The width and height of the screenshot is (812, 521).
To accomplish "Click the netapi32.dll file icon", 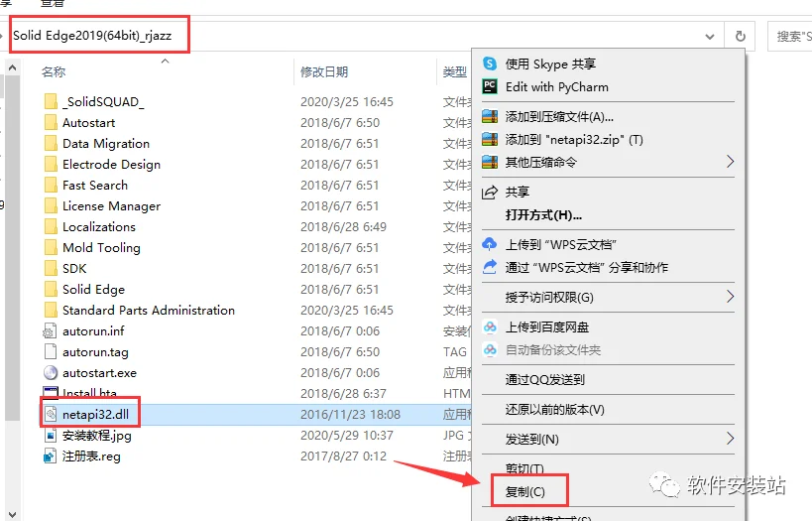I will (51, 414).
